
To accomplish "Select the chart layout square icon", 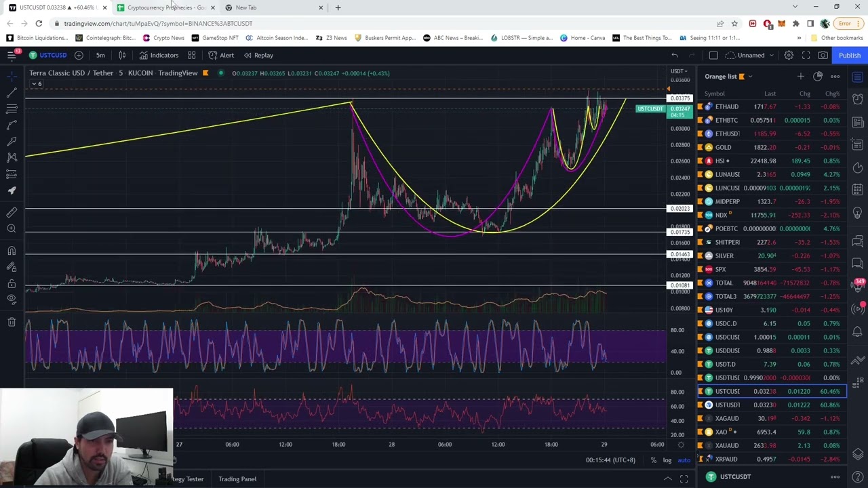I will [x=713, y=55].
